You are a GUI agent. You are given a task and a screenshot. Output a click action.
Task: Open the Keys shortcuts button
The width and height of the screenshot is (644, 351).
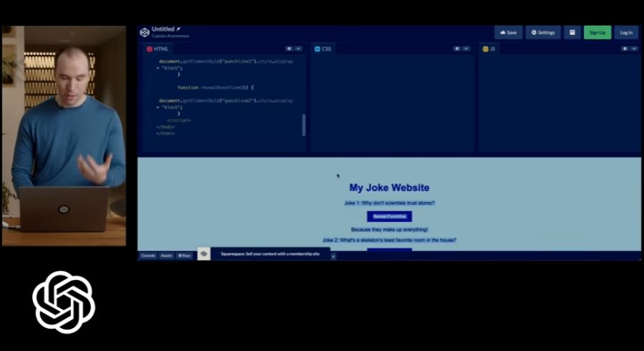point(185,256)
